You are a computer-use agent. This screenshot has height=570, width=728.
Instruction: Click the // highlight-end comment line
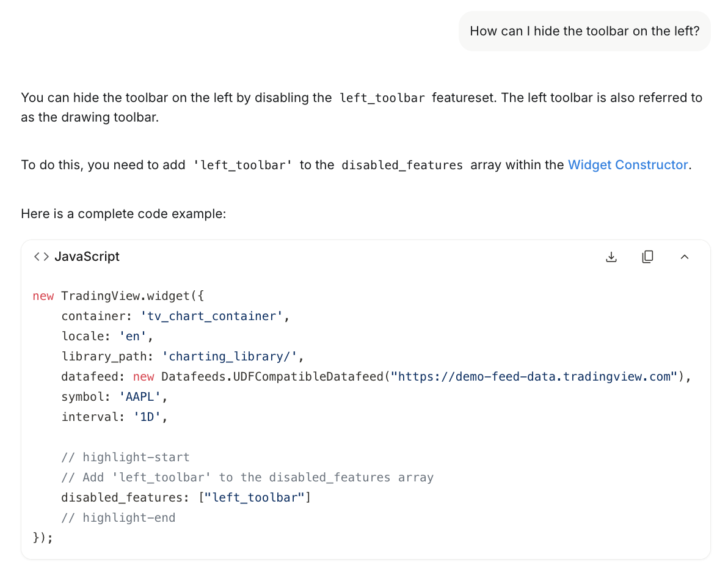coord(118,517)
